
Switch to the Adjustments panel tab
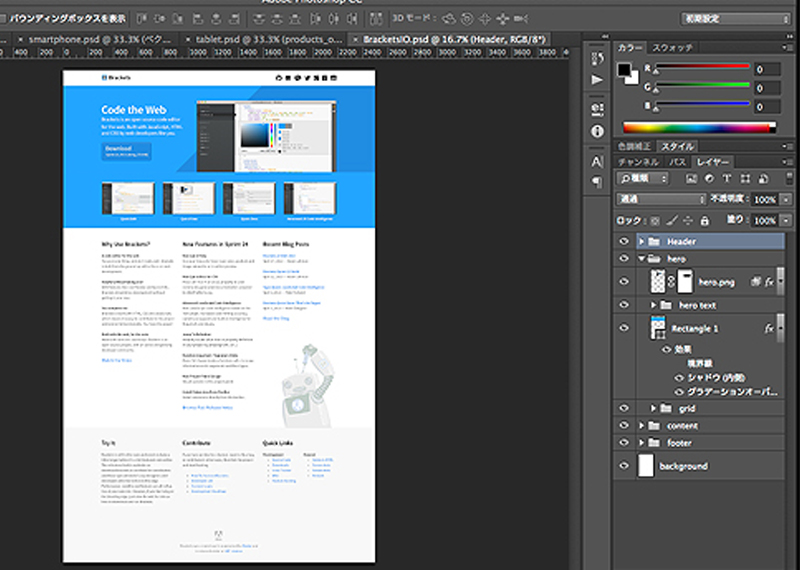(x=635, y=146)
